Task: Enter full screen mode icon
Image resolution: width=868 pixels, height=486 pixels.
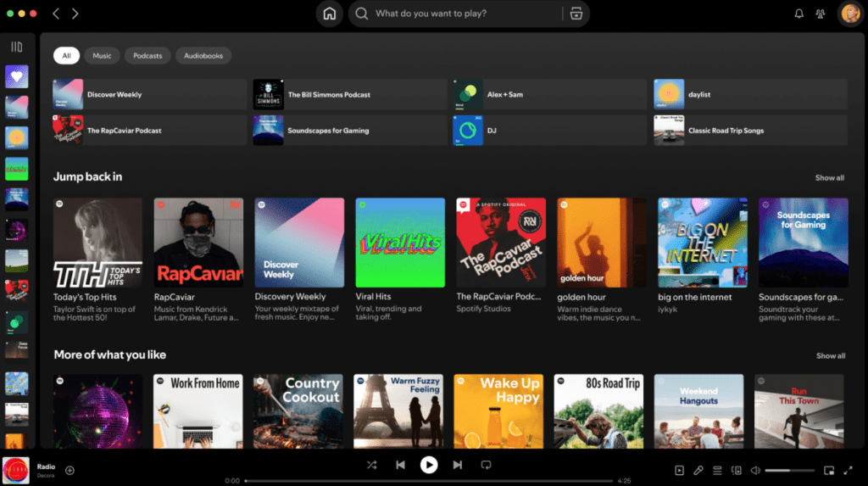Action: (848, 471)
